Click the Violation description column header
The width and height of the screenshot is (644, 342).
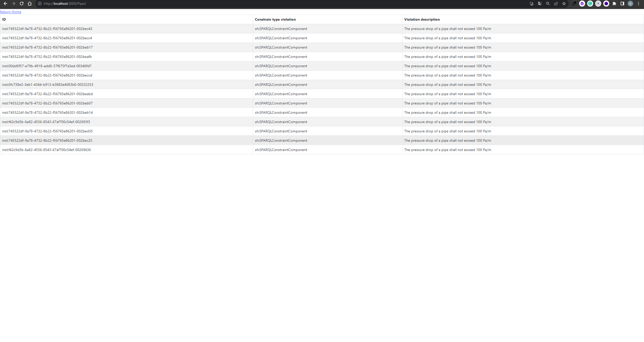pos(422,19)
